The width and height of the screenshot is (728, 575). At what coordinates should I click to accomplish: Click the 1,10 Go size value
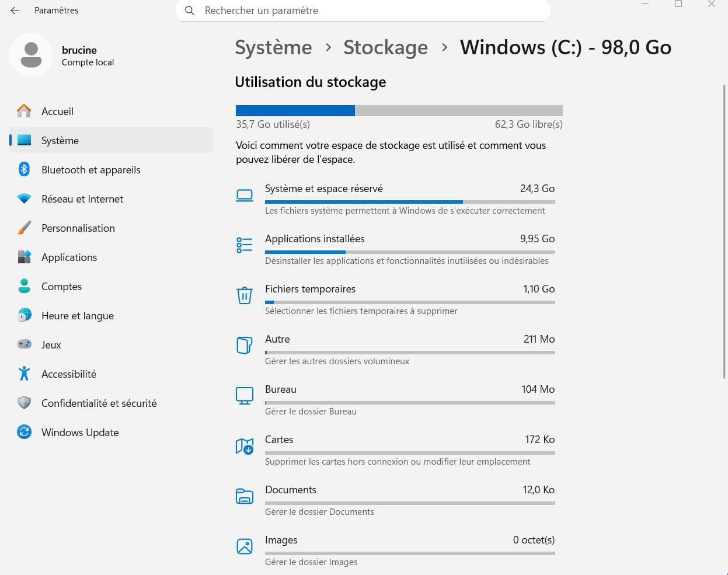point(539,289)
